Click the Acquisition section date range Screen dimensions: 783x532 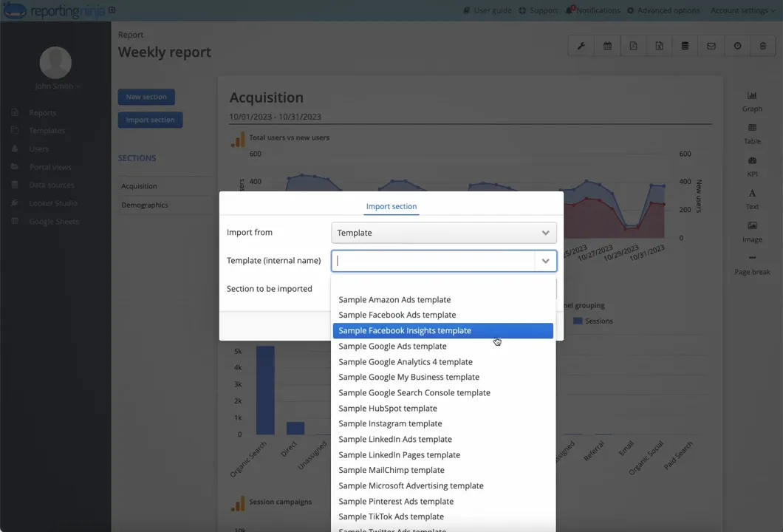[x=275, y=117]
